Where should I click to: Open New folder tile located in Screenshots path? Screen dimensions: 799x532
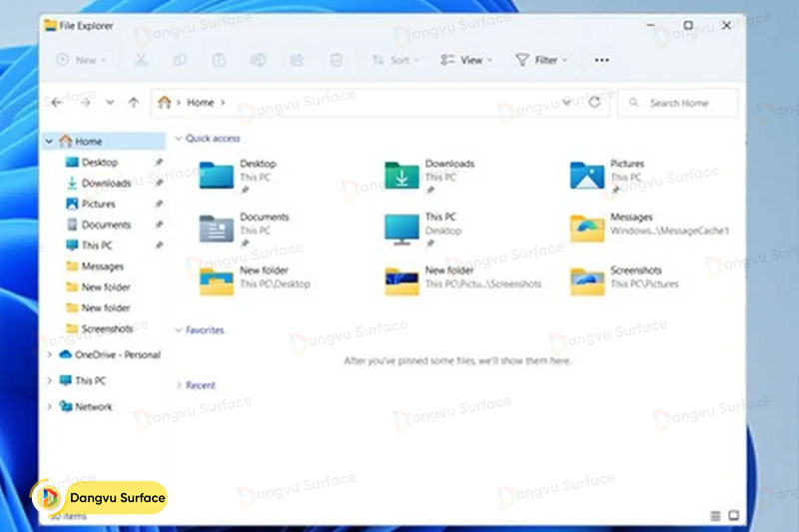(x=462, y=280)
